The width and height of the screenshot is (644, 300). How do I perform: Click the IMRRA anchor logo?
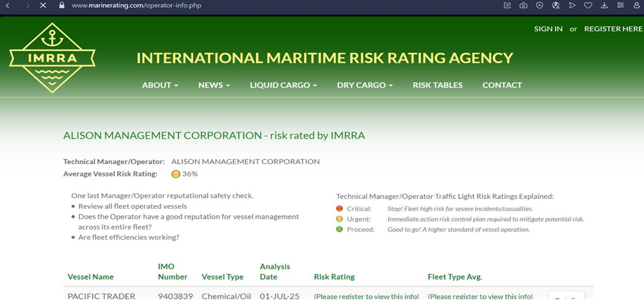coord(52,58)
